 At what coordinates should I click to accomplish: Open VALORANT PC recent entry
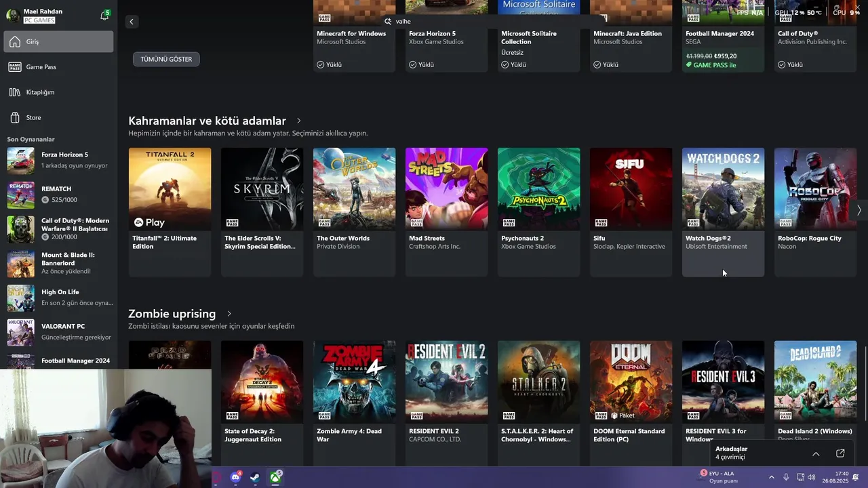[58, 332]
